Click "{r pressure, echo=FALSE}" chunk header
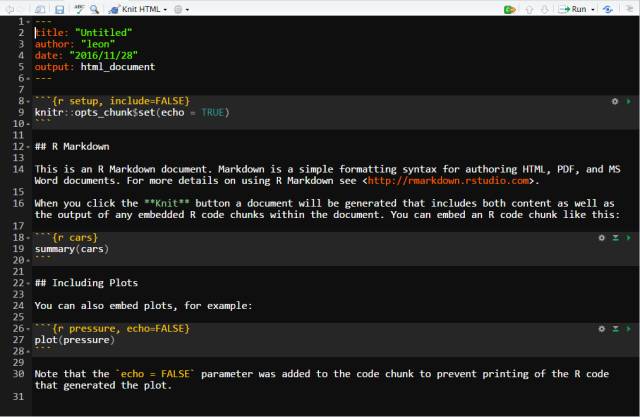This screenshot has width=640, height=417. click(x=121, y=328)
